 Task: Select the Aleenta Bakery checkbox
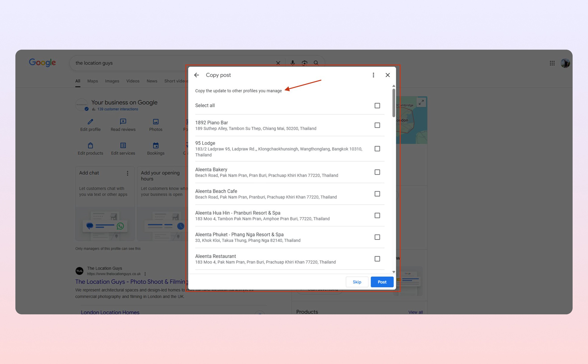[377, 172]
